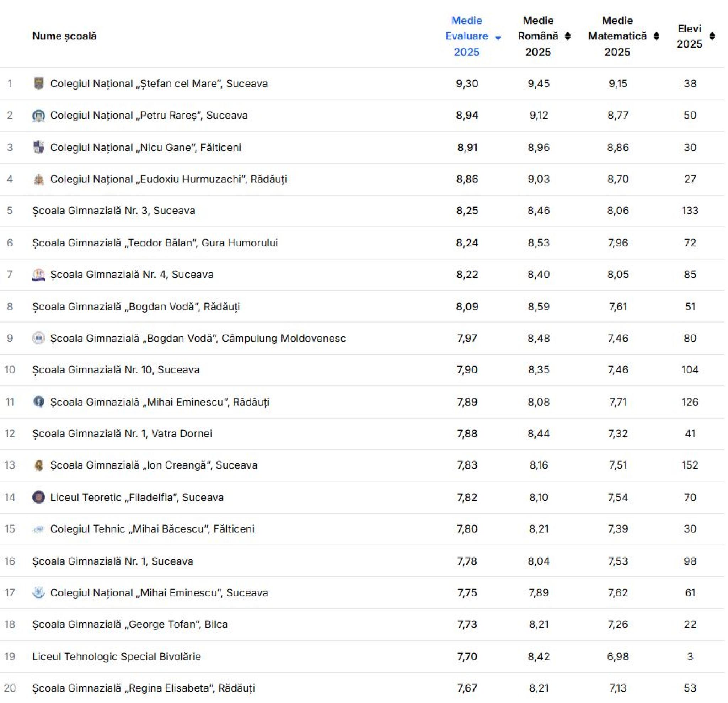
Task: Click the Colegiul Mihai Eminescu Suceava crest icon
Action: 39,593
